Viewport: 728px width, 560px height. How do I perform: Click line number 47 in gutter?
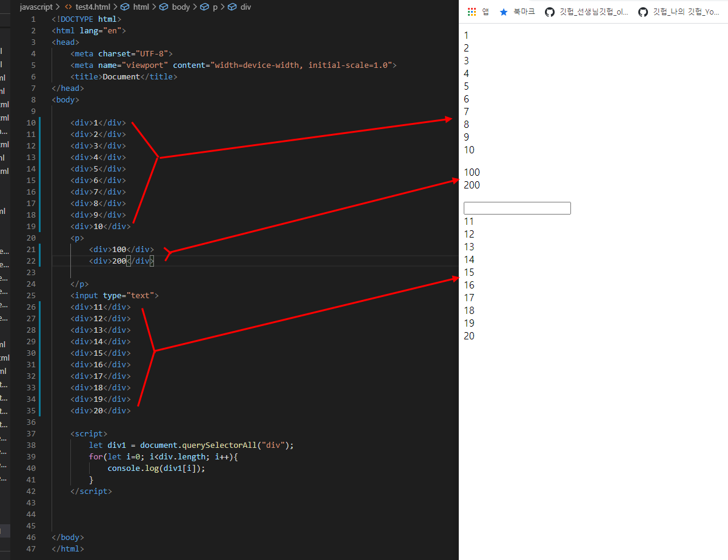click(x=31, y=548)
